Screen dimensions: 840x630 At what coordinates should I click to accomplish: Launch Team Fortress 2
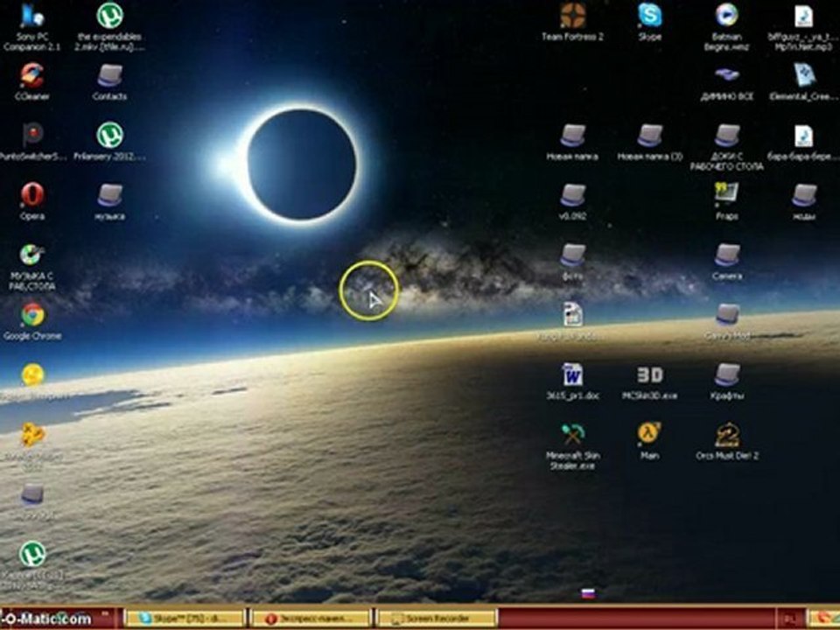click(x=572, y=16)
